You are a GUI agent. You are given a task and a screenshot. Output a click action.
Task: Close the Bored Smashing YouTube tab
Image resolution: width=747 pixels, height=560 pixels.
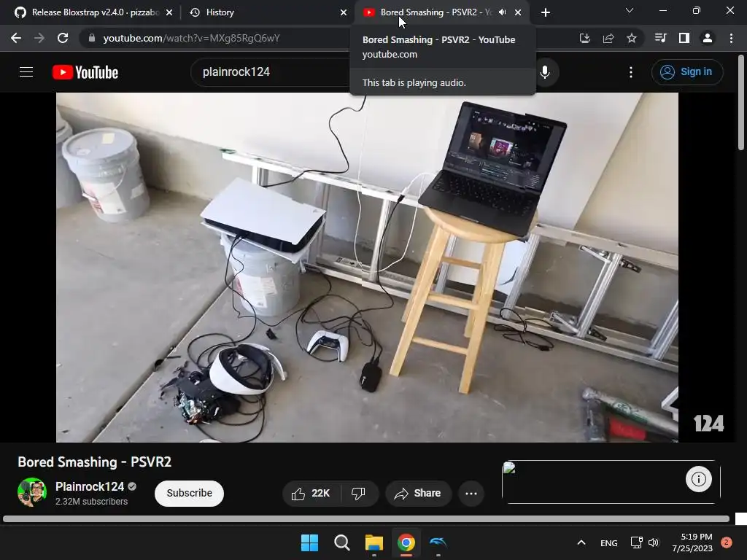(518, 12)
